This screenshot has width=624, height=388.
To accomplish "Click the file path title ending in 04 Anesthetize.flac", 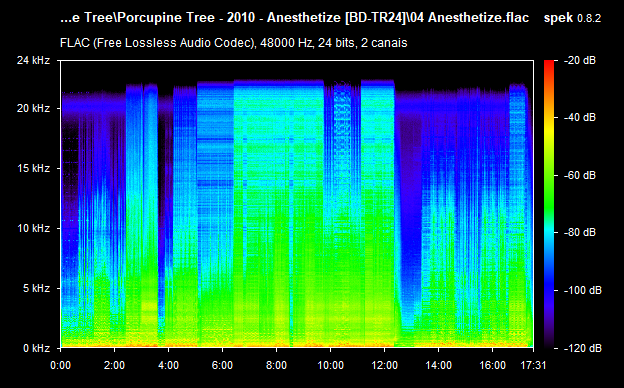I will [x=294, y=18].
